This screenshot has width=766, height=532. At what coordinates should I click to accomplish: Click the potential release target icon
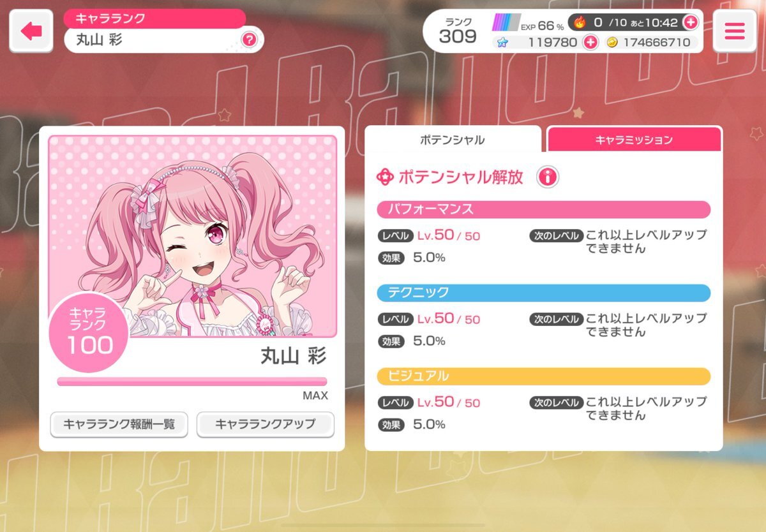point(385,177)
